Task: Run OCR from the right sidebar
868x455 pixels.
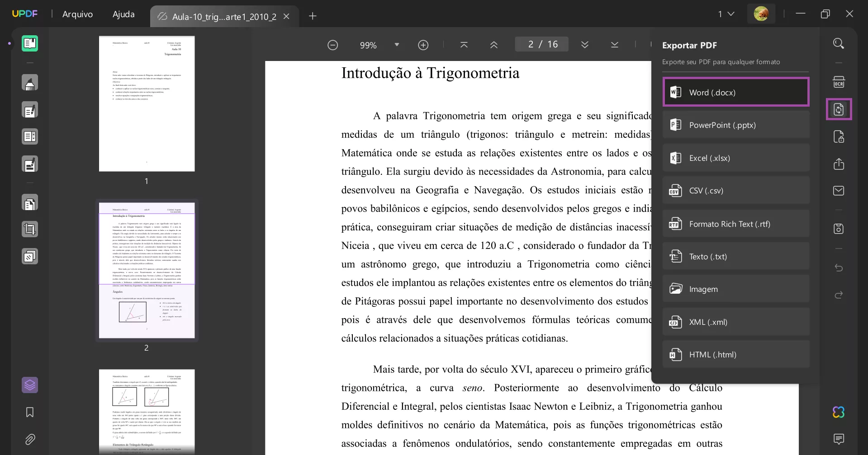Action: 839,82
